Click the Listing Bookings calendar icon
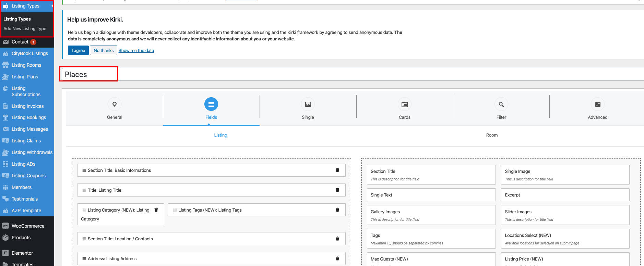This screenshot has width=644, height=266. pos(5,117)
